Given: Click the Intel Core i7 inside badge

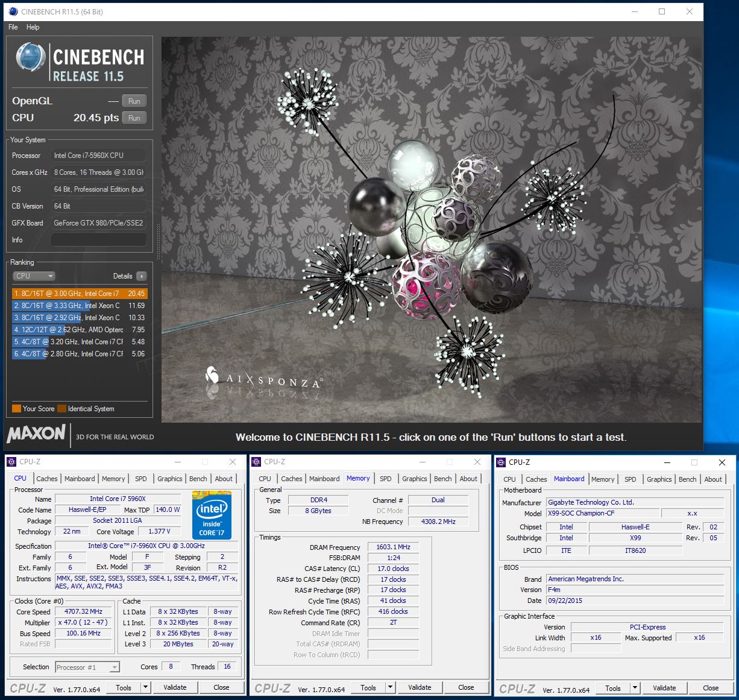Looking at the screenshot, I should point(212,516).
